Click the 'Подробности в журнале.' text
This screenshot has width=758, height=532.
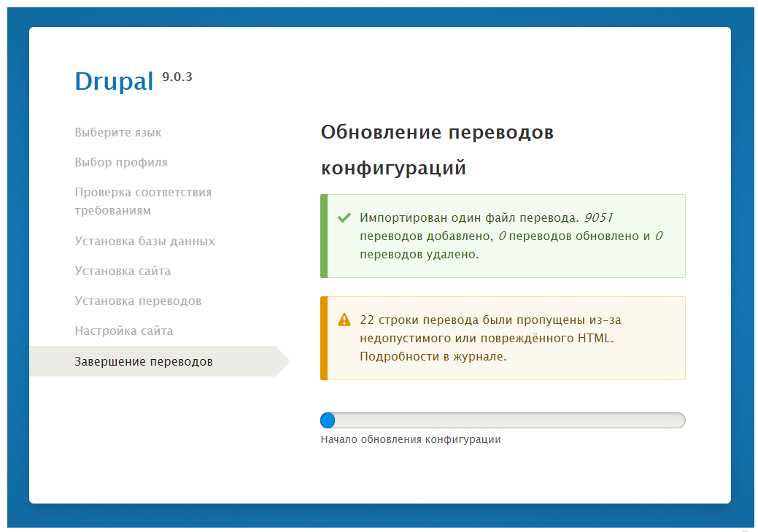pyautogui.click(x=433, y=356)
